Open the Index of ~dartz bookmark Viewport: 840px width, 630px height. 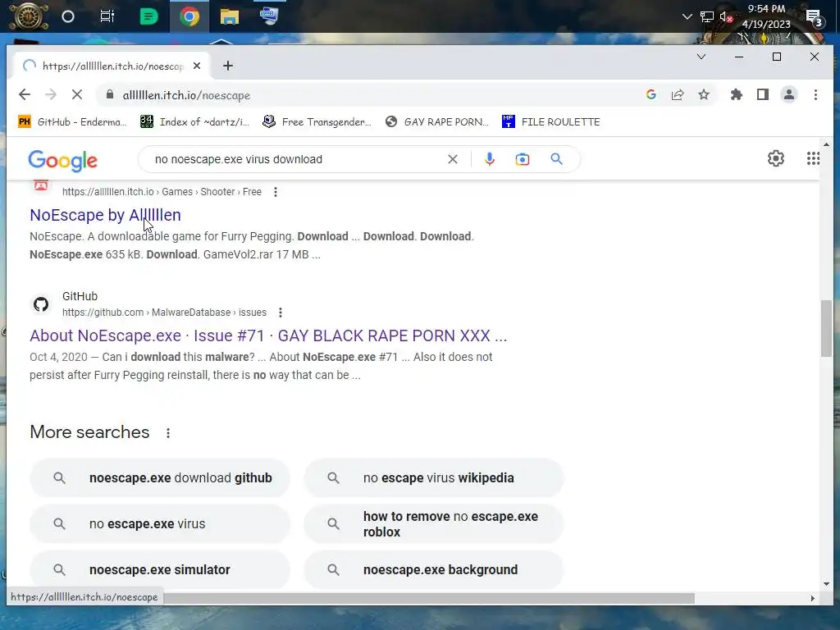[195, 122]
